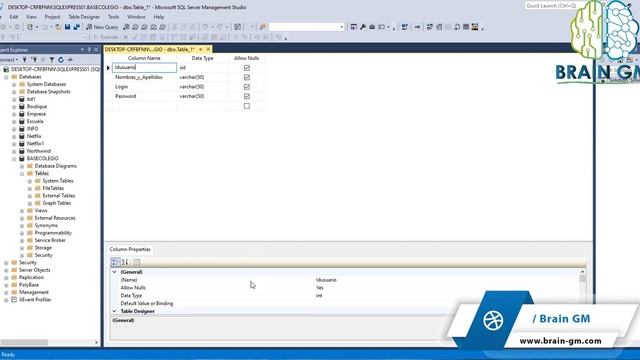The width and height of the screenshot is (640, 360).
Task: Click the Property Pages icon in Column Properties
Action: pos(137,262)
